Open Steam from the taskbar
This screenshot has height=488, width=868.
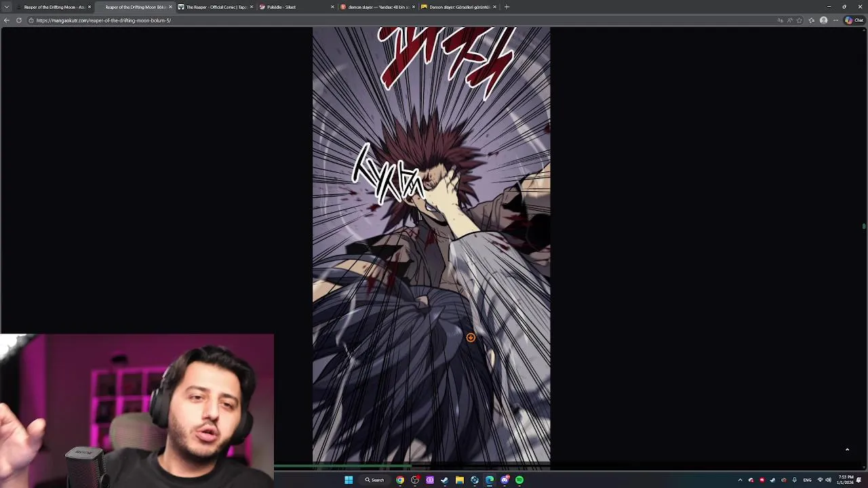coord(445,480)
